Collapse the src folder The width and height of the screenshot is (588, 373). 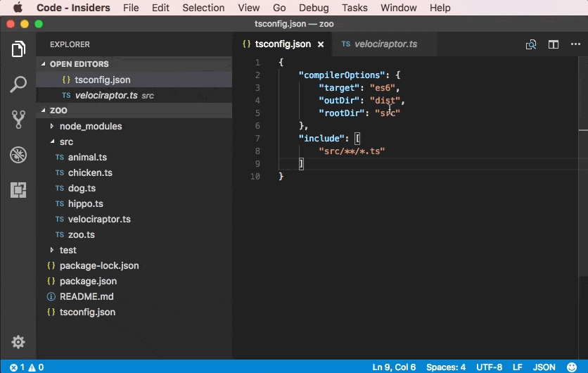click(x=52, y=141)
